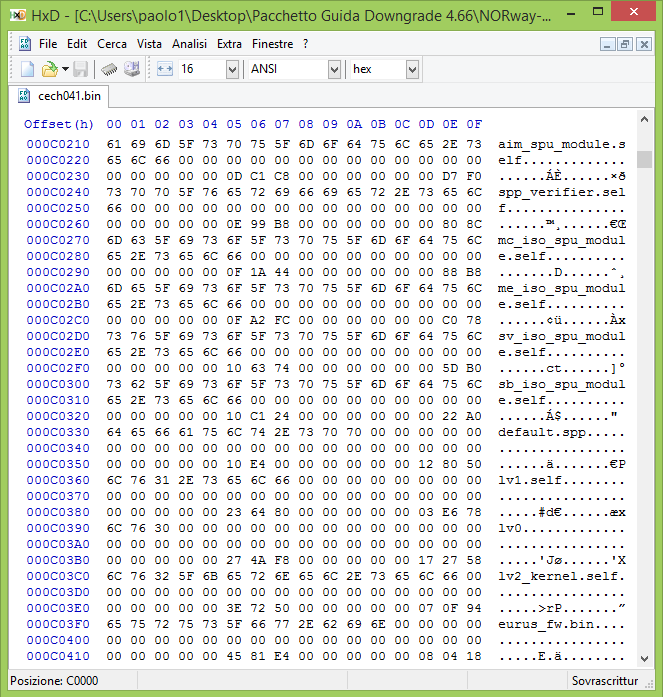The image size is (663, 697).
Task: Open the Cerca menu
Action: (x=112, y=44)
